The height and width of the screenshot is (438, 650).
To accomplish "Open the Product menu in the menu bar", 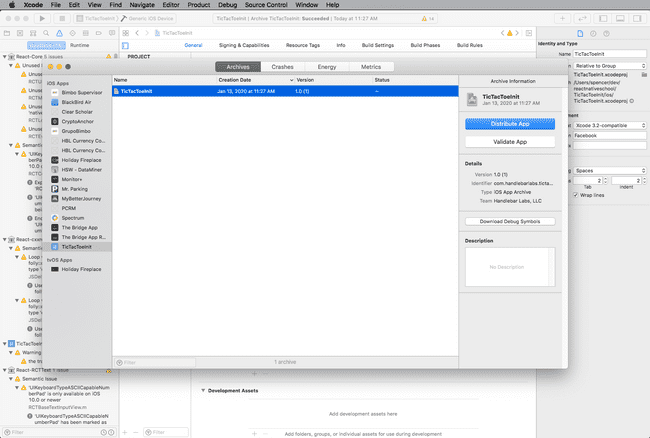I will tap(199, 5).
